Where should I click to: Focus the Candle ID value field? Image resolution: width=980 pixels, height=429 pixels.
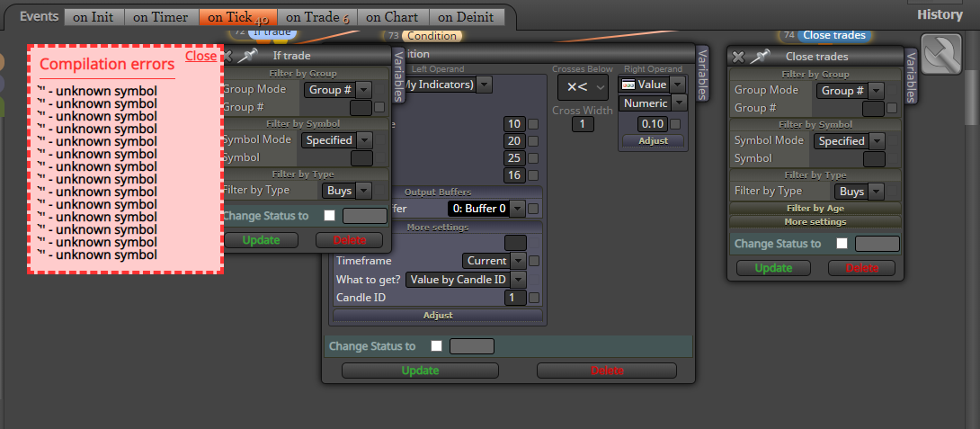click(516, 298)
